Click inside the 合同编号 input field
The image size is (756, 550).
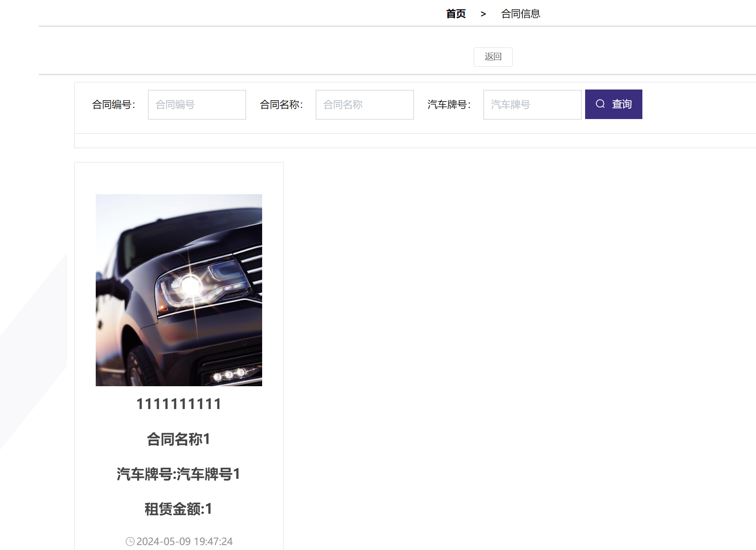196,104
